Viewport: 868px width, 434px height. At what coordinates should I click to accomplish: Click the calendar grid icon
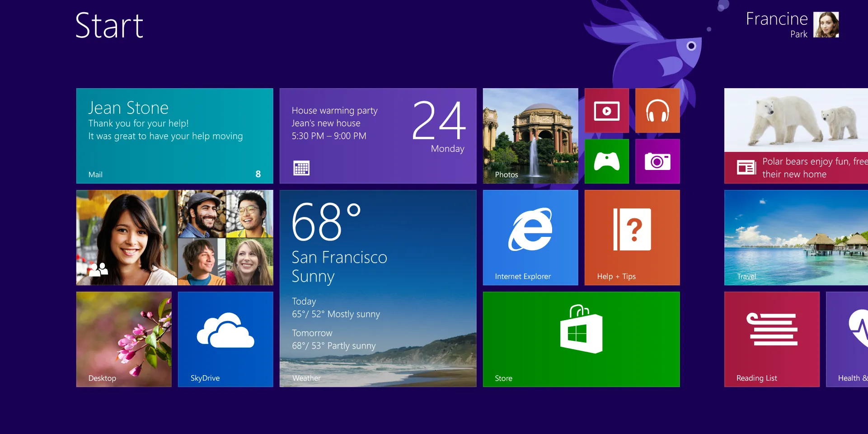click(x=301, y=168)
